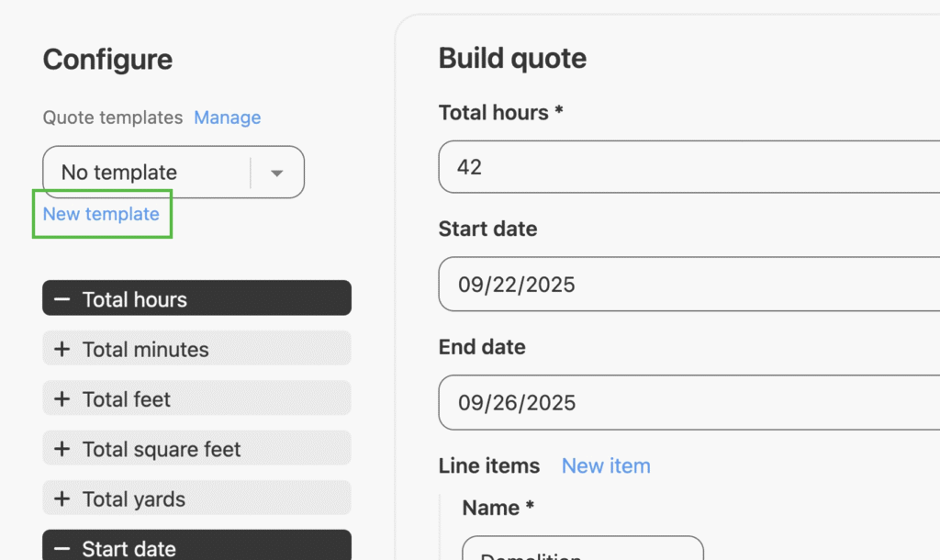Focus the Total hours field showing 42
940x560 pixels.
point(688,167)
